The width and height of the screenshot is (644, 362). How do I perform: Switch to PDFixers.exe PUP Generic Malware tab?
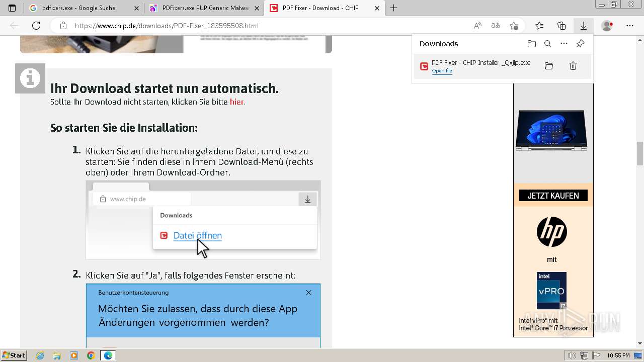click(x=204, y=8)
